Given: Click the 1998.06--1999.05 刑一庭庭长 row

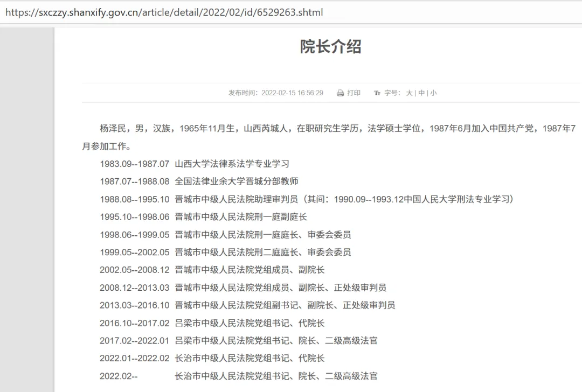Looking at the screenshot, I should coord(225,235).
